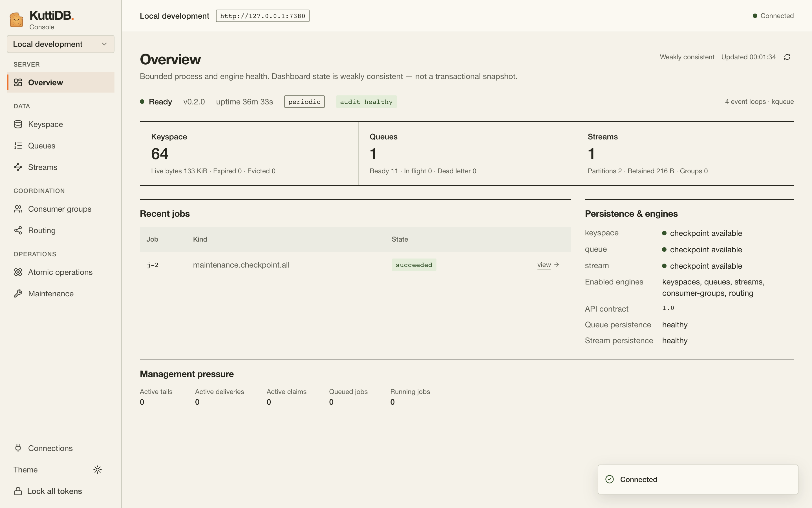Select the Consumer groups people icon
Image resolution: width=812 pixels, height=508 pixels.
click(18, 209)
